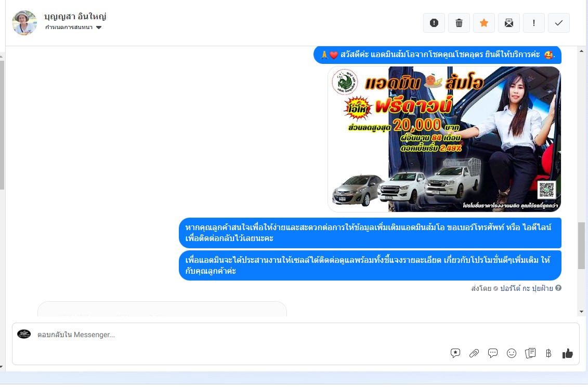Click the left panel scrollbar thumb
The image size is (588, 387).
click(2, 124)
